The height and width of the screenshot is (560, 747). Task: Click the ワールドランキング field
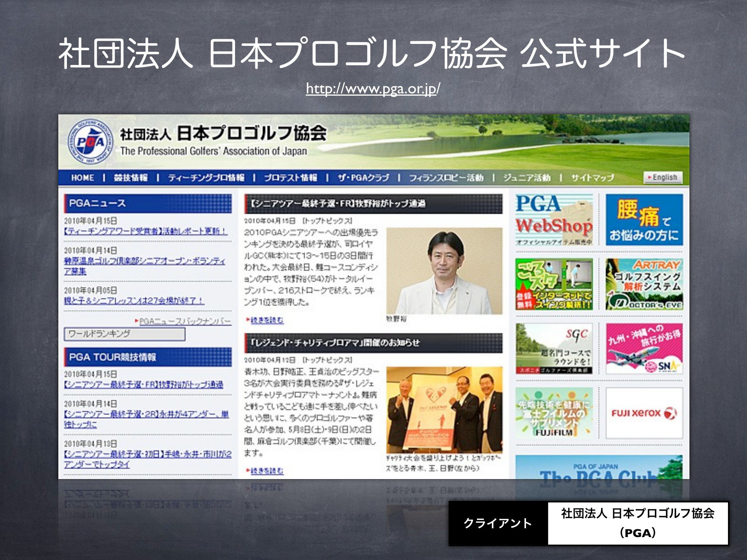click(x=124, y=334)
